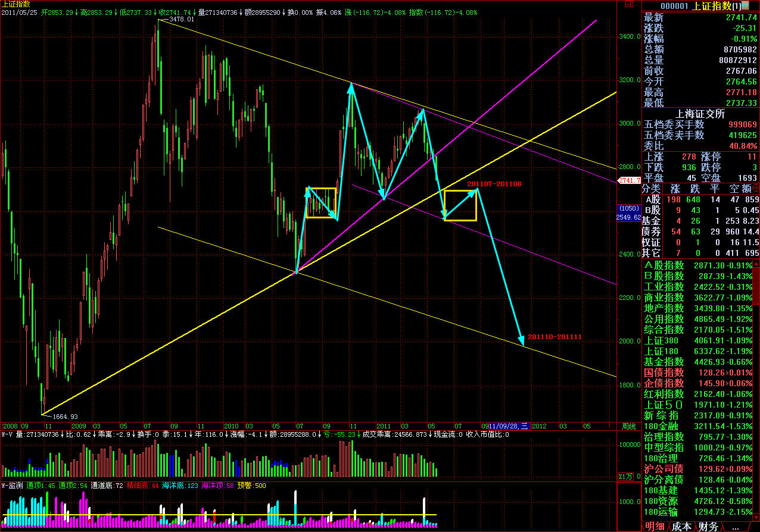Open 沪公司债 from the index list
This screenshot has width=760, height=532.
(x=664, y=469)
